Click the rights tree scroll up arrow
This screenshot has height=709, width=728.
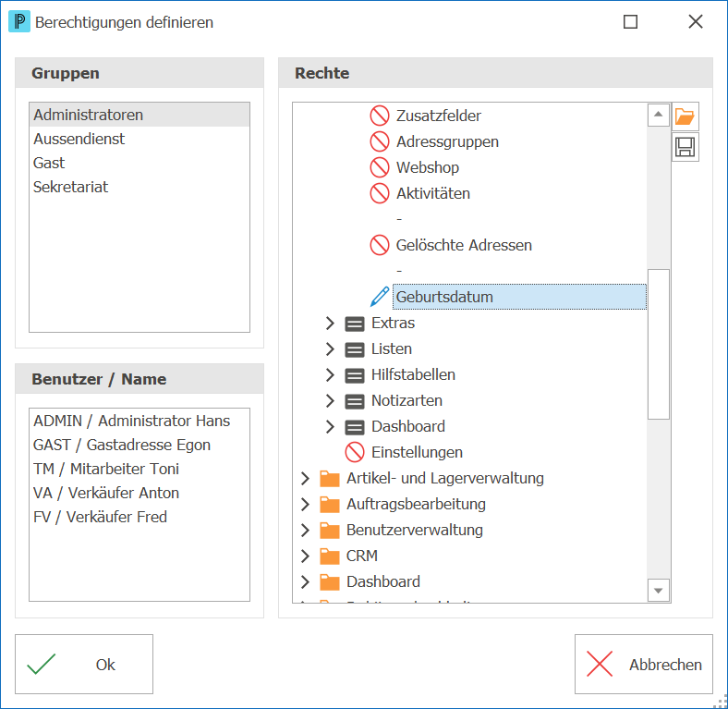tap(659, 115)
